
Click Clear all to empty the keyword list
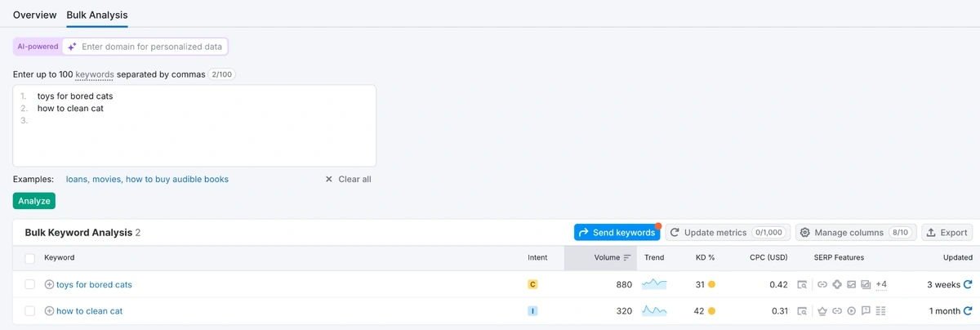[348, 179]
